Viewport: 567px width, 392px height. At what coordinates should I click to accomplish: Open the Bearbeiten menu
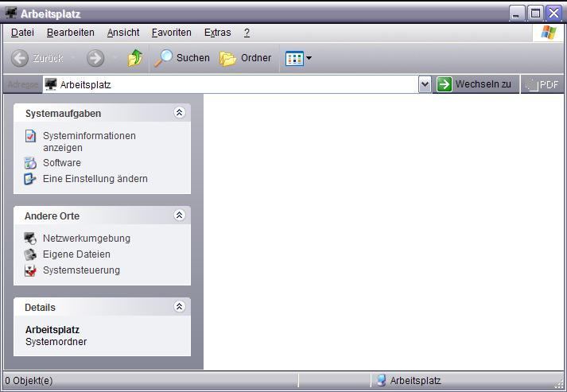71,33
